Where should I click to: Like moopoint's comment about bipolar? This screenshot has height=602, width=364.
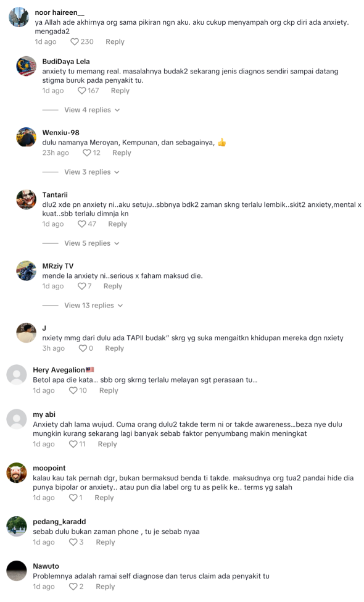[73, 498]
